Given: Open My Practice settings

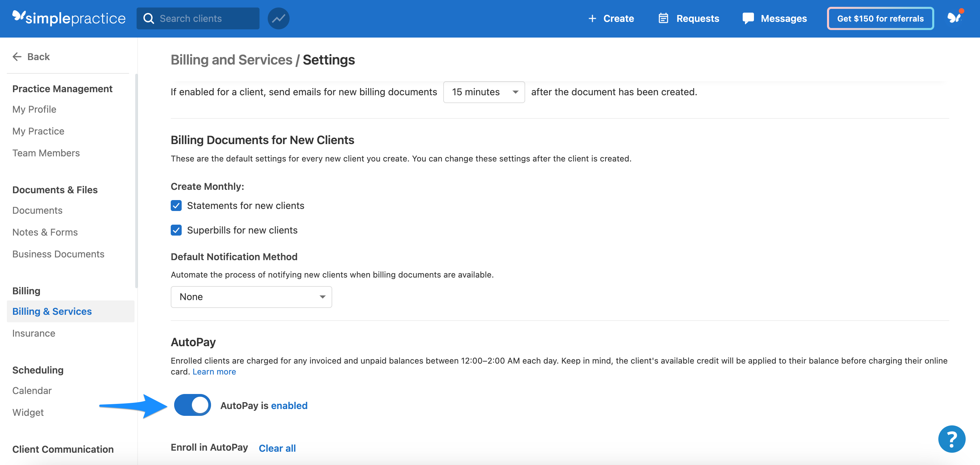Looking at the screenshot, I should 39,131.
